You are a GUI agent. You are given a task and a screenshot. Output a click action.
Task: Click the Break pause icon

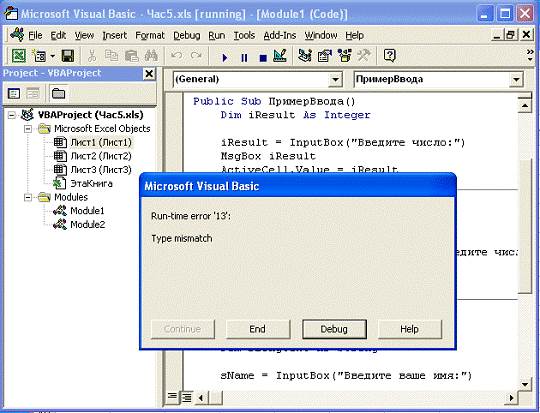244,57
